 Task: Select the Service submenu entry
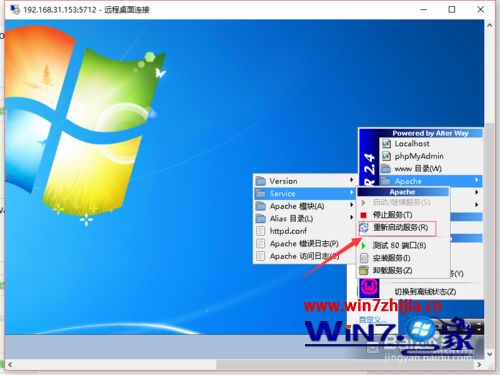click(304, 193)
